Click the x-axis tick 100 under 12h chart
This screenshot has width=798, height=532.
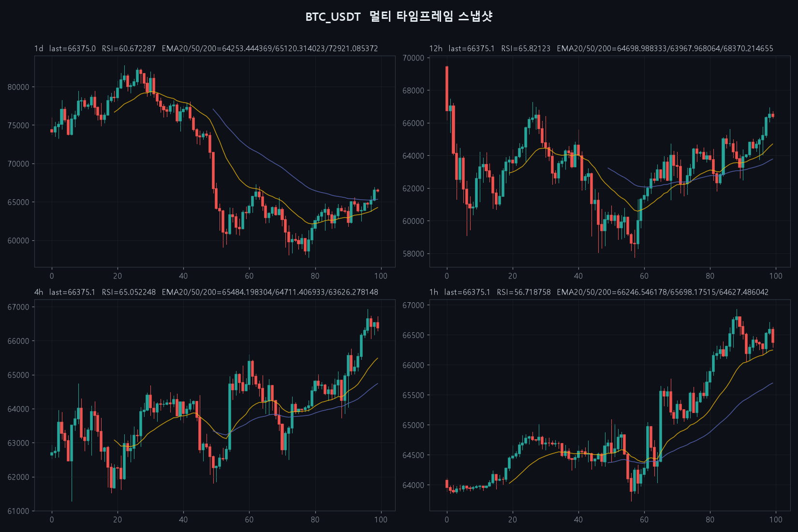pos(776,276)
